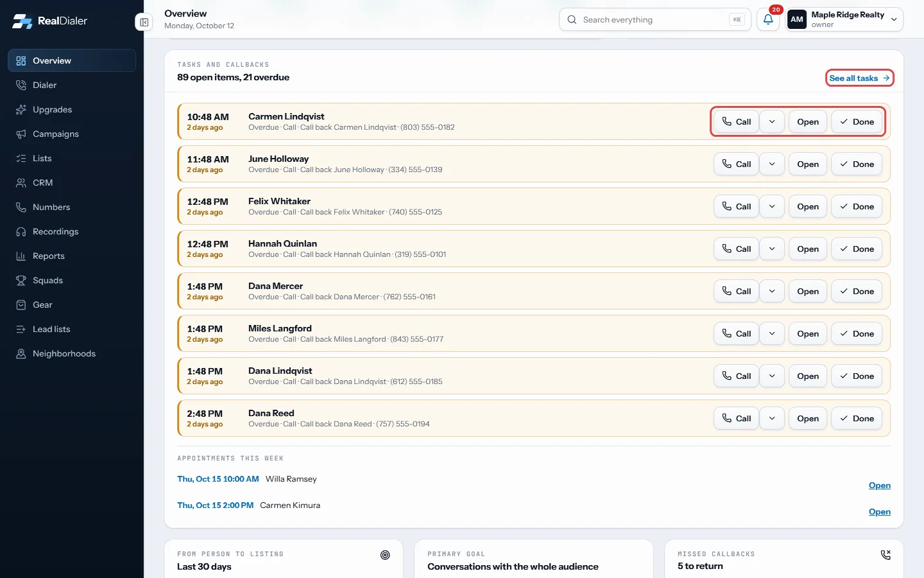
Task: Mark Carmen Lindqvist task Done
Action: click(857, 122)
